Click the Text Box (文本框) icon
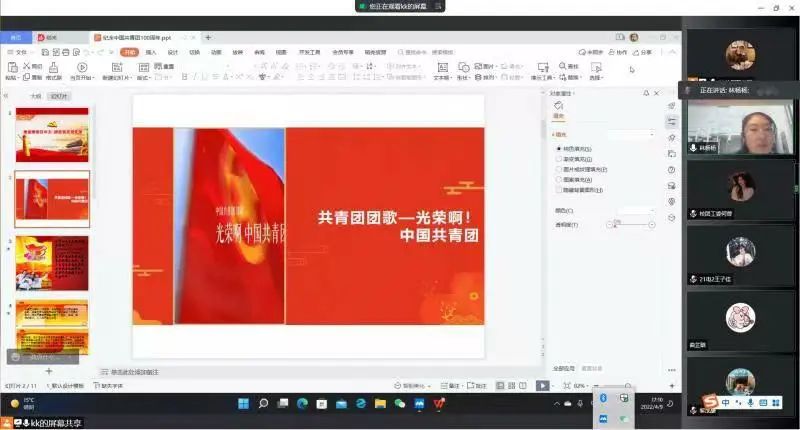This screenshot has width=800, height=430. click(x=442, y=67)
